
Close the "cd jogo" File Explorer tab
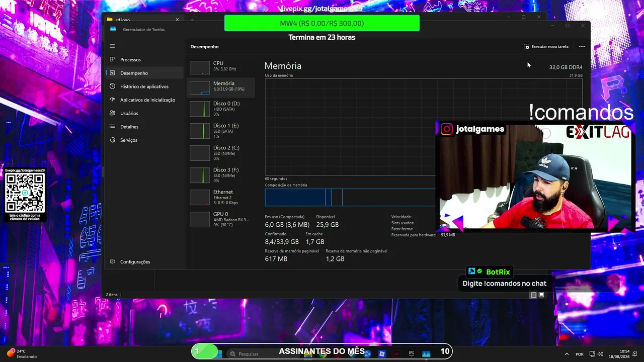177,20
